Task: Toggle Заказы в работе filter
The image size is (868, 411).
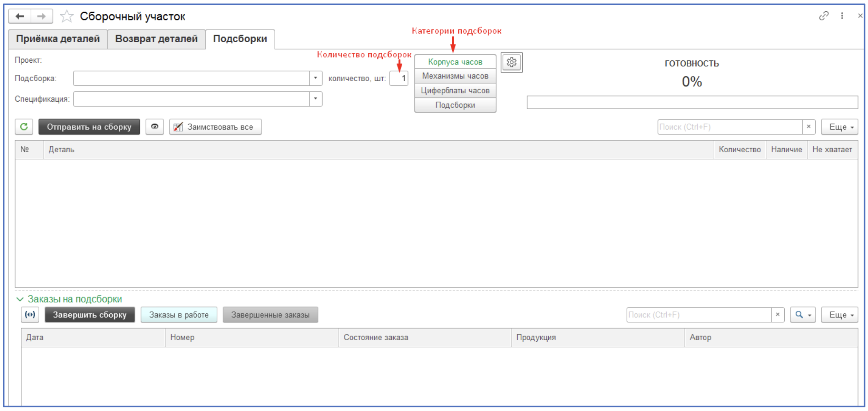Action: pyautogui.click(x=179, y=315)
